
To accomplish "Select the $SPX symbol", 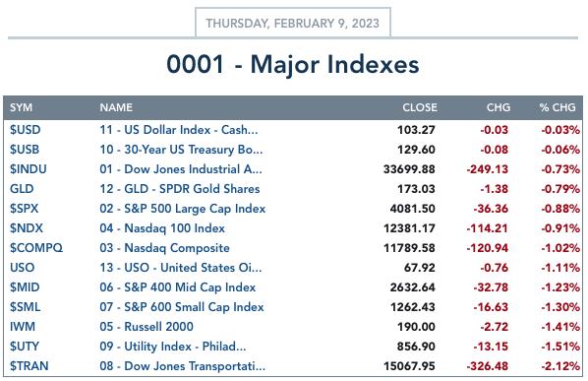I will [24, 209].
